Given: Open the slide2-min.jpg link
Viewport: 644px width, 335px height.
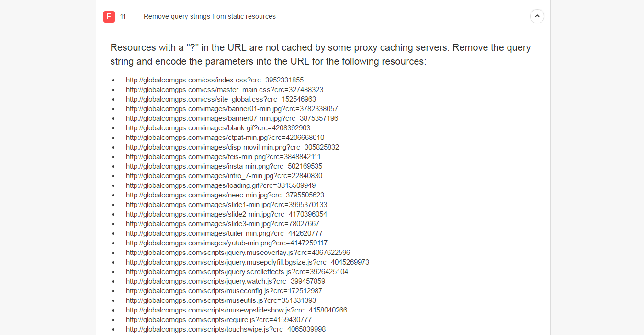Looking at the screenshot, I should 226,214.
